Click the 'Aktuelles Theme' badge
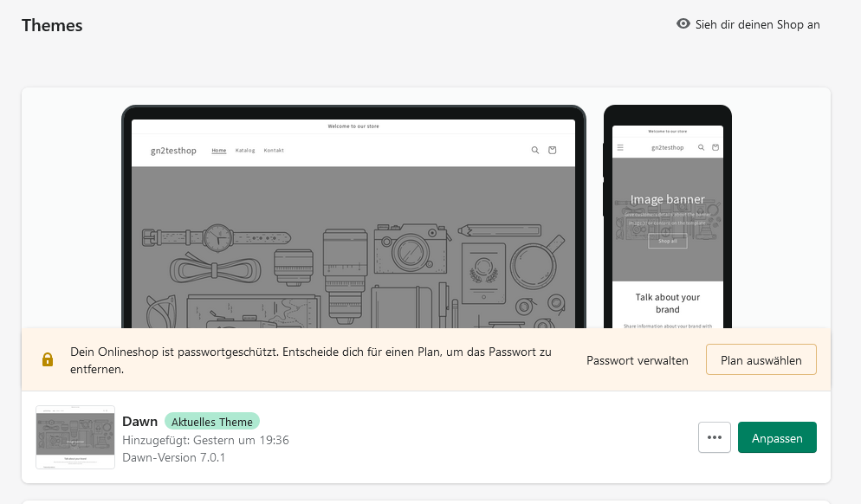The height and width of the screenshot is (504, 861). coord(212,422)
